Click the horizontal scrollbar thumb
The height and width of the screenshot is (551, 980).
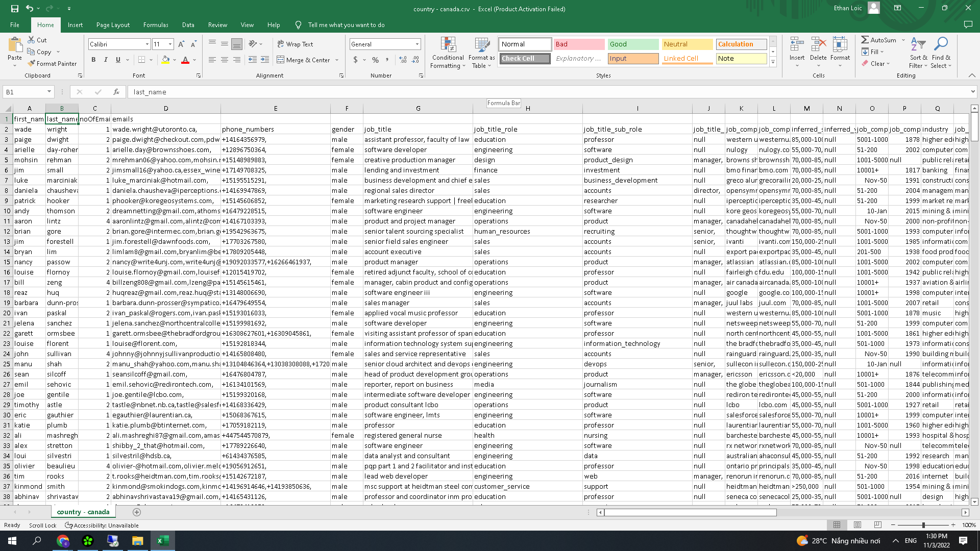(x=690, y=512)
